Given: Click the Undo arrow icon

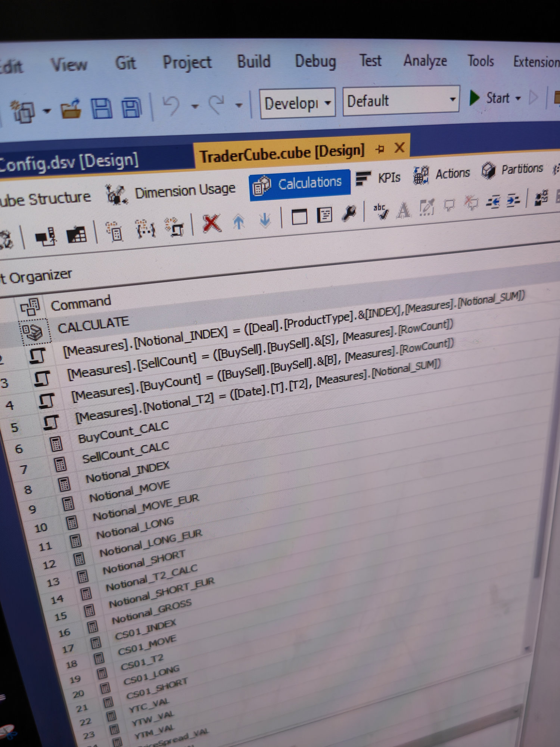Looking at the screenshot, I should [172, 105].
